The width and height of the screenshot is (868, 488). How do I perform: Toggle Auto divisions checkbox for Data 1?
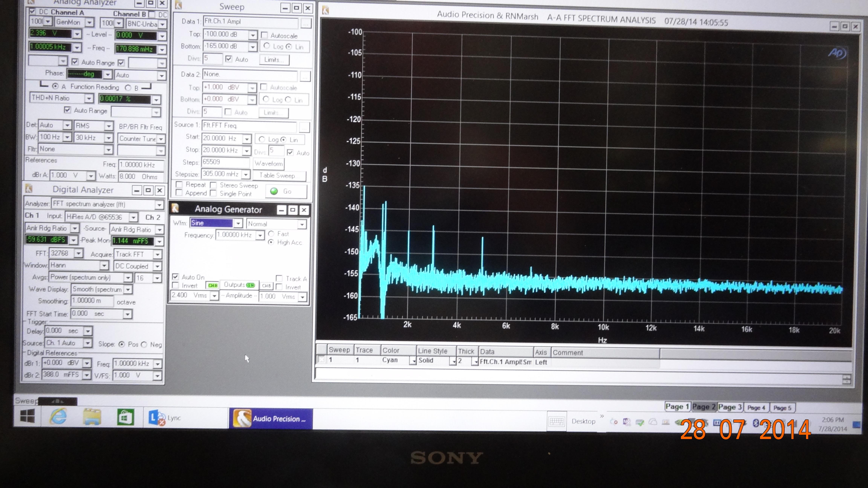coord(229,59)
